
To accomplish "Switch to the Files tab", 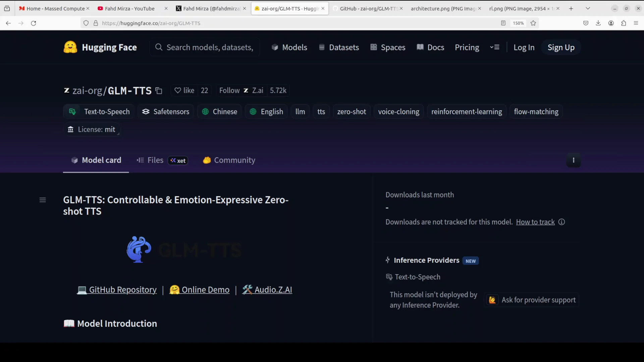I will tap(154, 160).
